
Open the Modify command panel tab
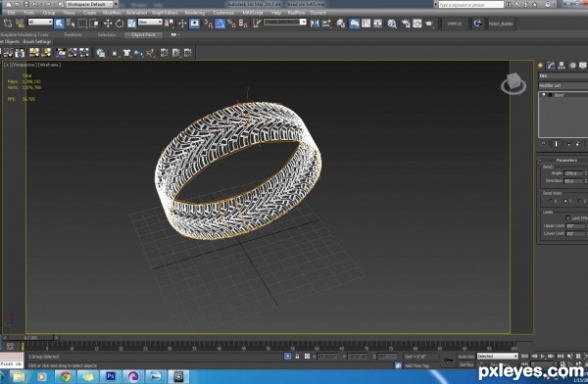[x=551, y=66]
